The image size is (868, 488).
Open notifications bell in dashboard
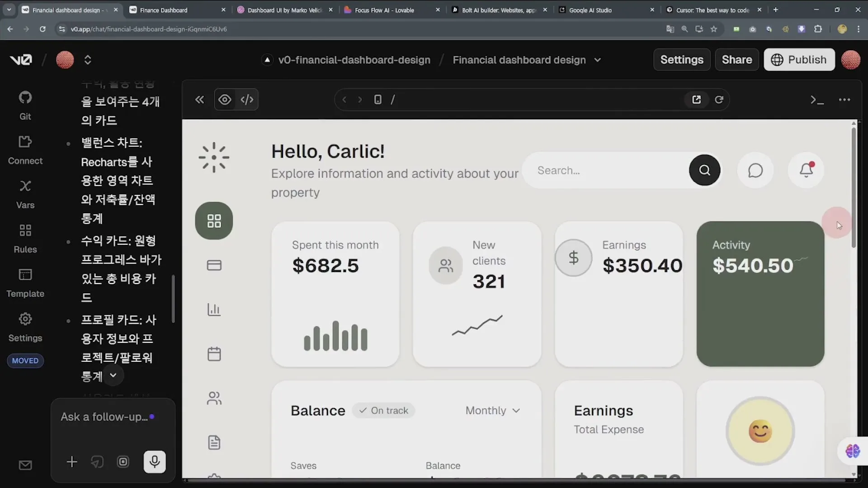(x=806, y=170)
